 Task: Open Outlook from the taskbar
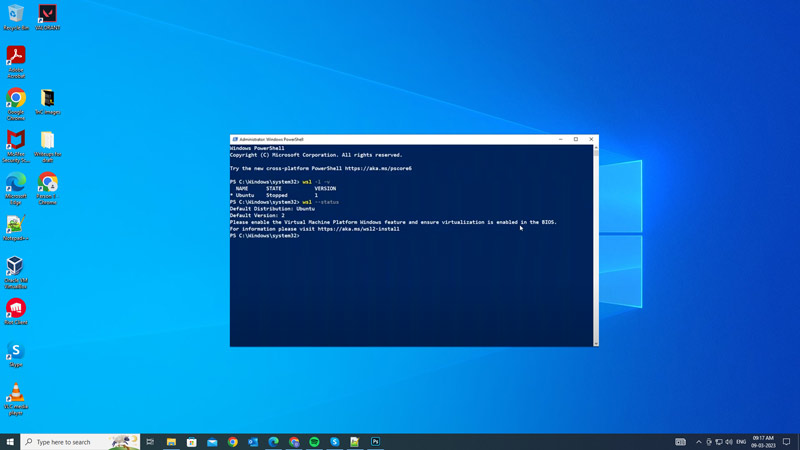[x=253, y=442]
